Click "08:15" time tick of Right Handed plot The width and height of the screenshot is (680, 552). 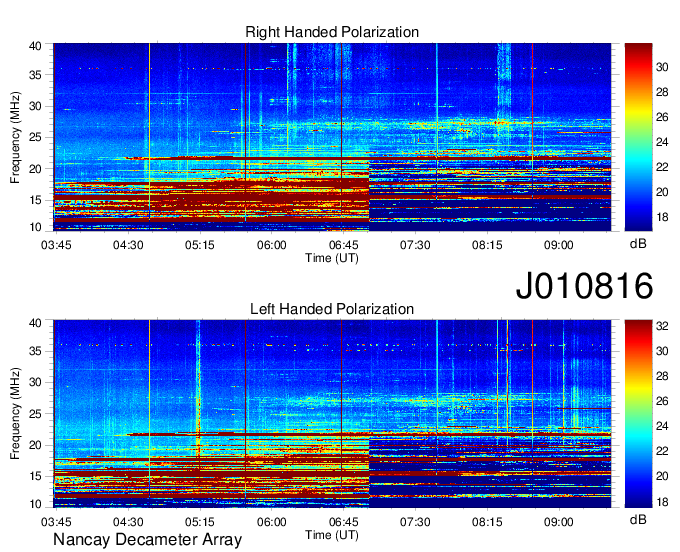(x=487, y=245)
